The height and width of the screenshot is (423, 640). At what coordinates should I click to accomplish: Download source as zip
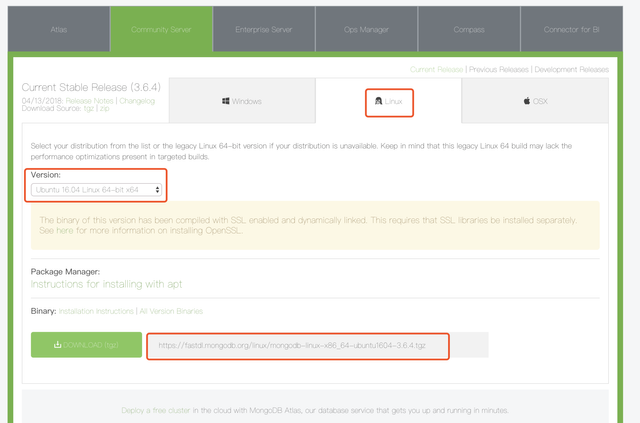point(104,108)
